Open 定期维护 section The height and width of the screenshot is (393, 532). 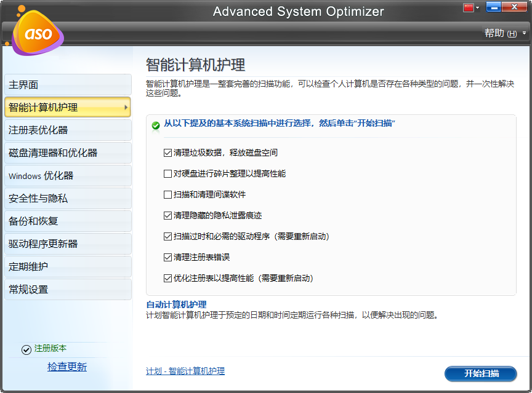tap(68, 266)
